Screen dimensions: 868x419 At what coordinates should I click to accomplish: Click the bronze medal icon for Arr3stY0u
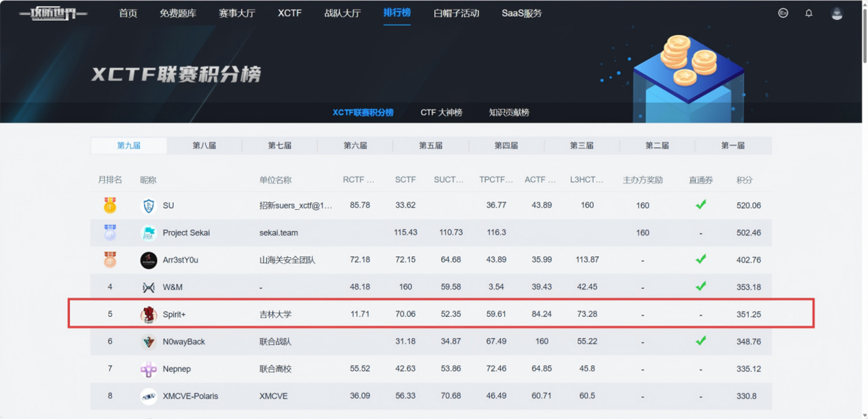click(x=110, y=260)
